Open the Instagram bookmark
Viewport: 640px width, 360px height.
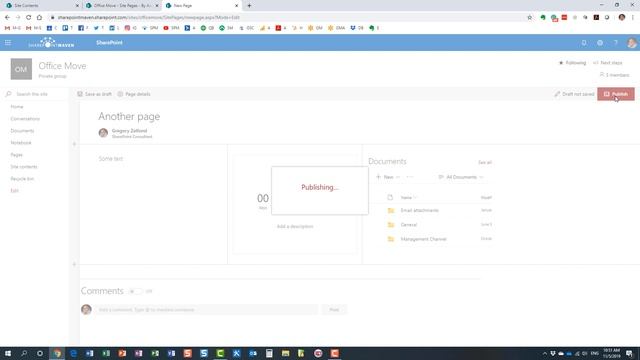click(131, 28)
